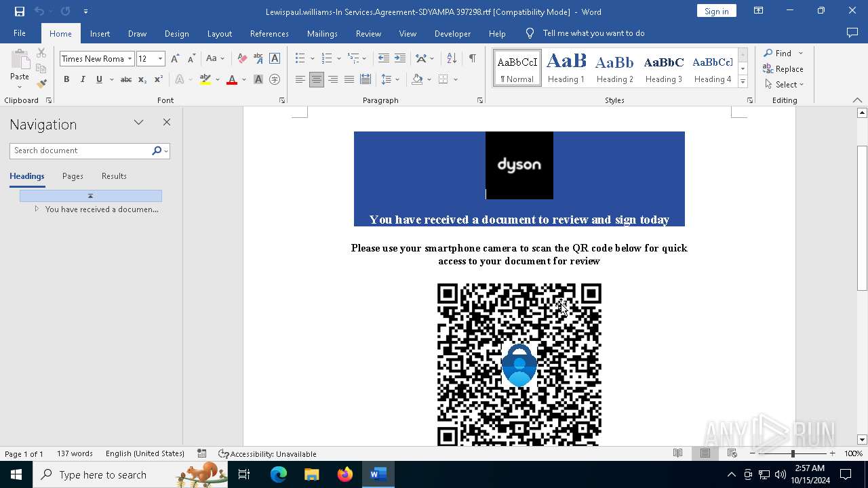Open the File menu
This screenshot has height=488, width=868.
(x=20, y=33)
